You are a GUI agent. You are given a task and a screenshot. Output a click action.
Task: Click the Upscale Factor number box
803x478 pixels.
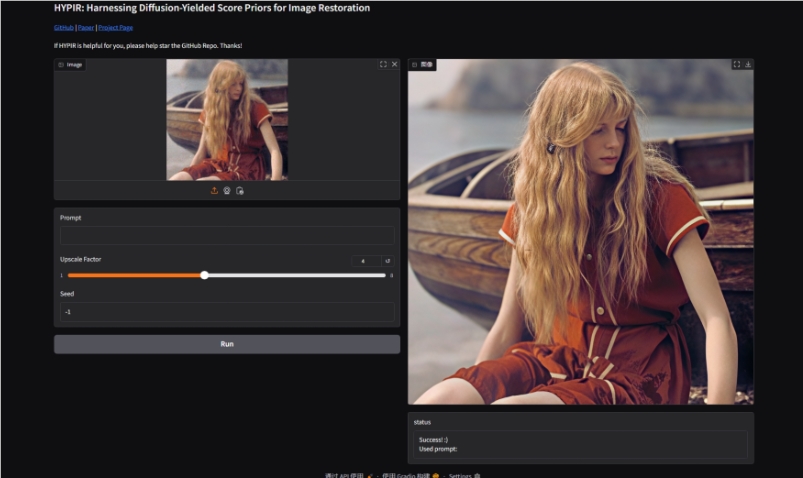[364, 261]
